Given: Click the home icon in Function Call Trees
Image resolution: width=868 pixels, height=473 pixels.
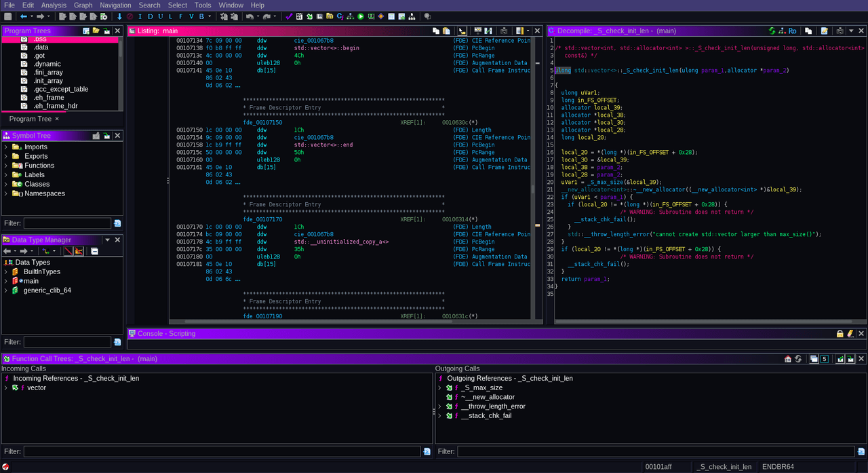Looking at the screenshot, I should (x=787, y=359).
